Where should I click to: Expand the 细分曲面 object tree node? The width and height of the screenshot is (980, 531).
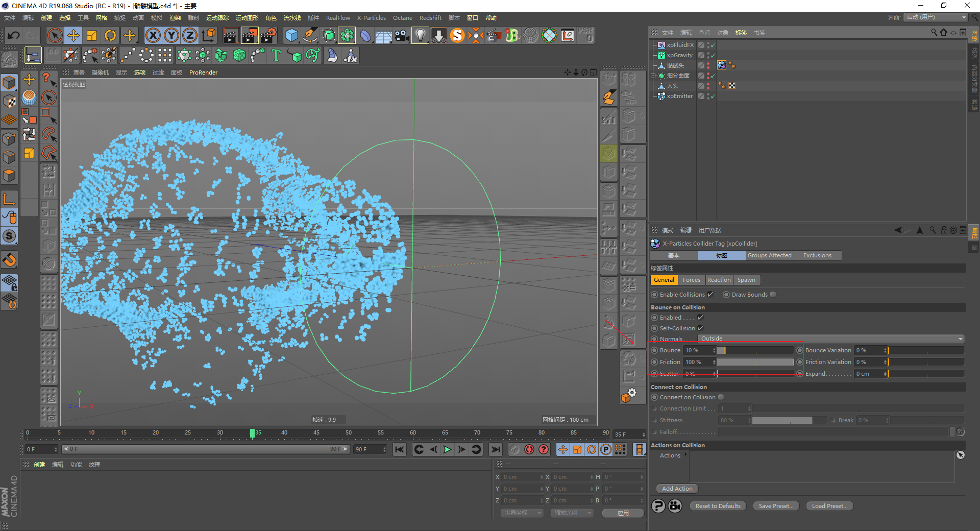653,76
